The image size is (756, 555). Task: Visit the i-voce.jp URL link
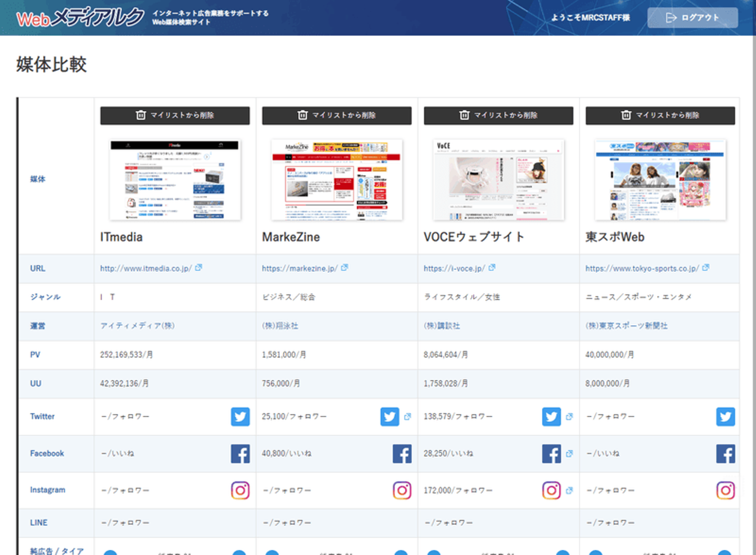coord(454,269)
